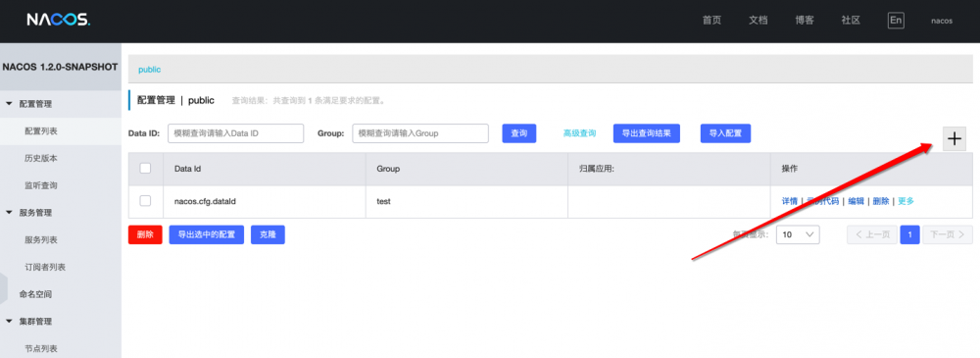Select the public namespace tab
The width and height of the screenshot is (980, 358).
149,70
